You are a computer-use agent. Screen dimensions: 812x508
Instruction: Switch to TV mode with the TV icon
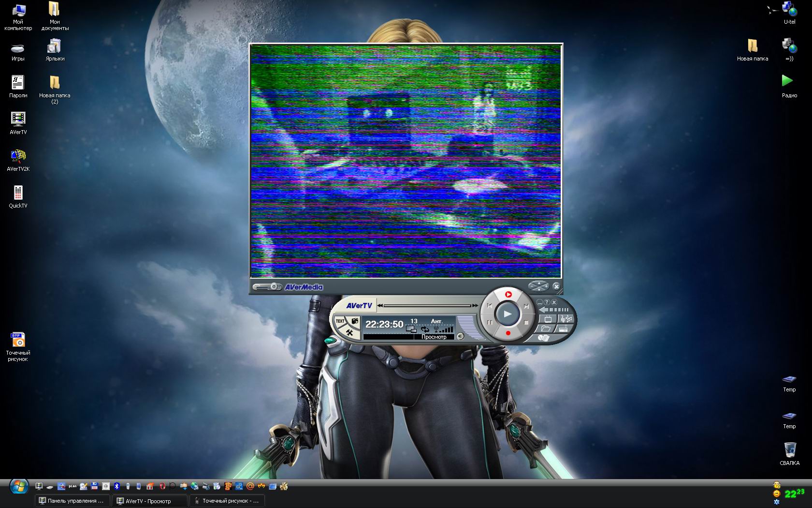(548, 319)
